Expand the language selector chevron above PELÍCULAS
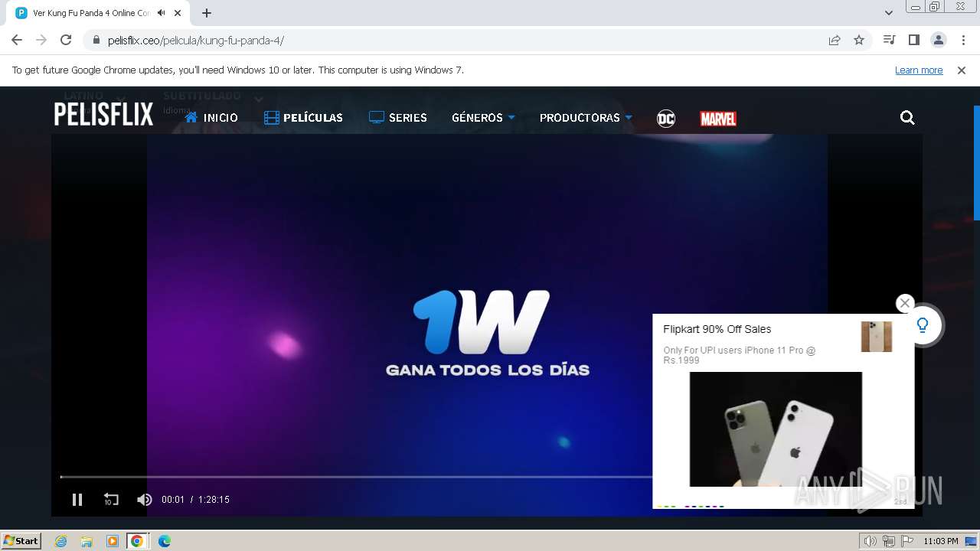Image resolution: width=980 pixels, height=551 pixels. click(259, 99)
